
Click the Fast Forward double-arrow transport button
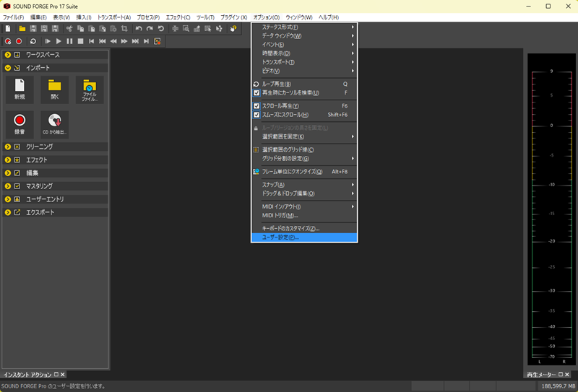[x=124, y=41]
